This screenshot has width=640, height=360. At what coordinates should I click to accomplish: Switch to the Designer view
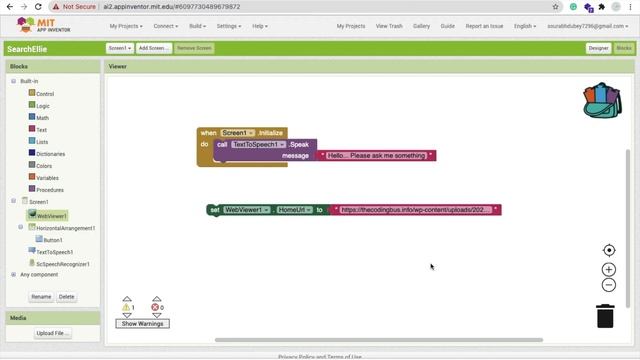point(598,48)
